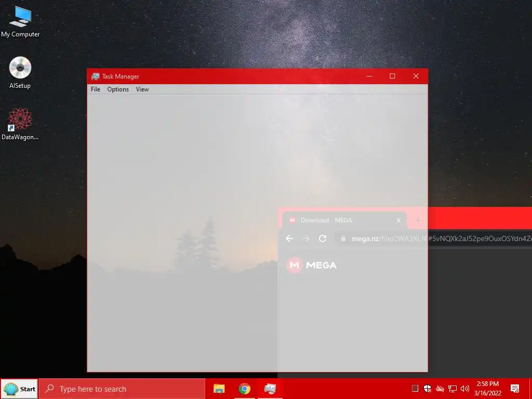Switch to the Download - MEGA Chrome tab
Image resolution: width=532 pixels, height=399 pixels.
(343, 220)
